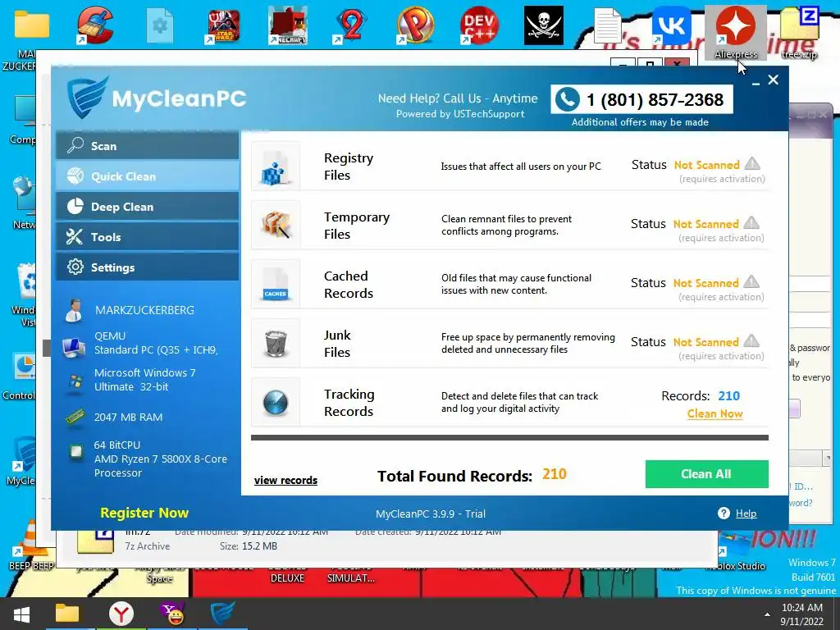Click warning triangle for Junk Files status

click(x=751, y=340)
